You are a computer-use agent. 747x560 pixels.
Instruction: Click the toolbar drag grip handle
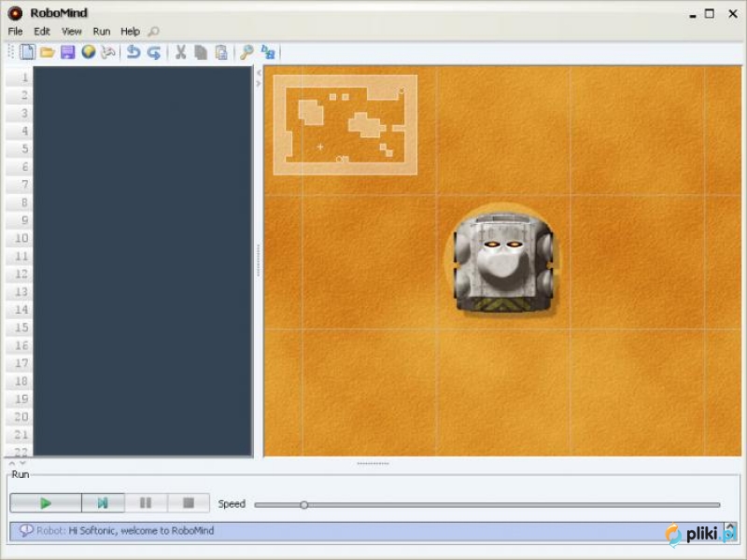pyautogui.click(x=11, y=52)
